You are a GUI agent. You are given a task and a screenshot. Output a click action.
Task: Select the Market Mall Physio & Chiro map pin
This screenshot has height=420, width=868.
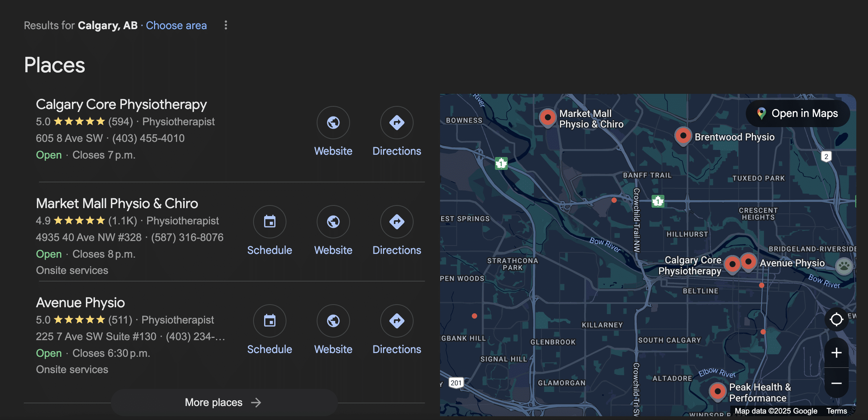coord(548,118)
